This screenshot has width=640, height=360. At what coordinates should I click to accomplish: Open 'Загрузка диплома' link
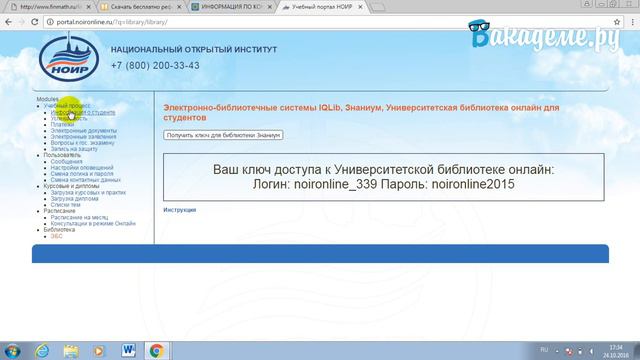pyautogui.click(x=74, y=199)
